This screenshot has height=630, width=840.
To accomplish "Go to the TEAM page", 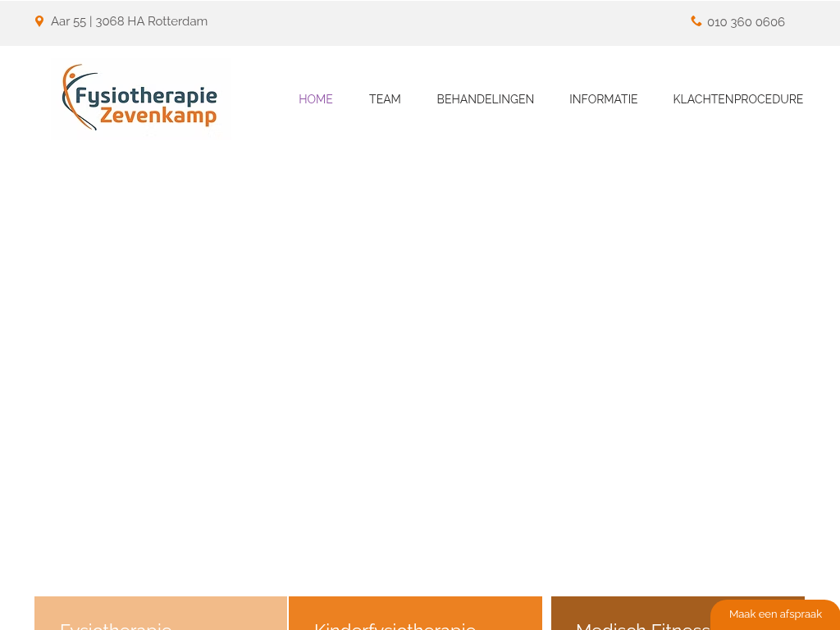I will click(x=385, y=99).
